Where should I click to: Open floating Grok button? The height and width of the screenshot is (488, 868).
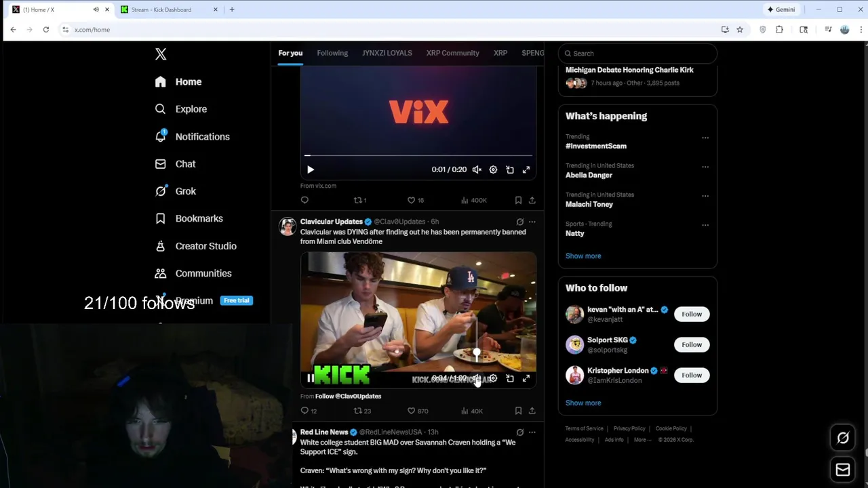[843, 438]
